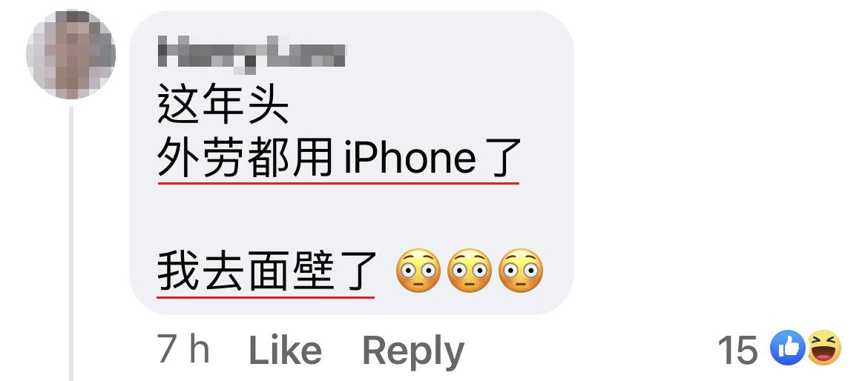The image size is (868, 381).
Task: Open the 7 h timestamp link
Action: tap(184, 349)
